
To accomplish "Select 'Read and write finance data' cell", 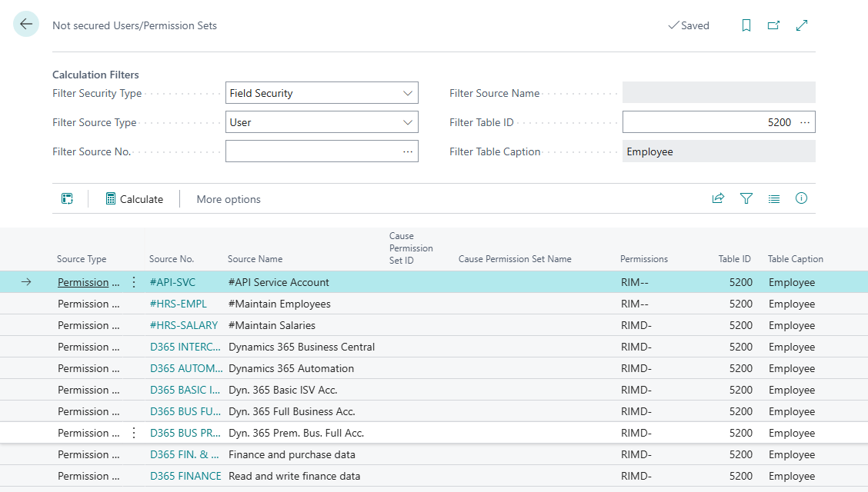I will click(294, 476).
